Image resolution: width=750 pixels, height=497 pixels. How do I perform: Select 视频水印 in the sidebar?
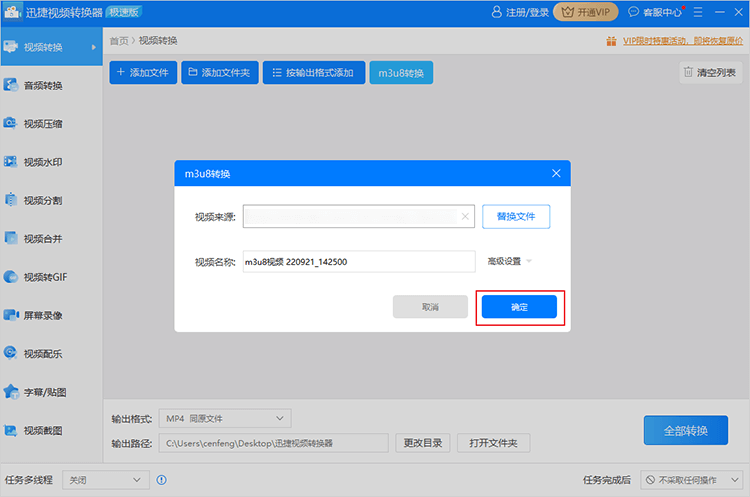pos(44,162)
